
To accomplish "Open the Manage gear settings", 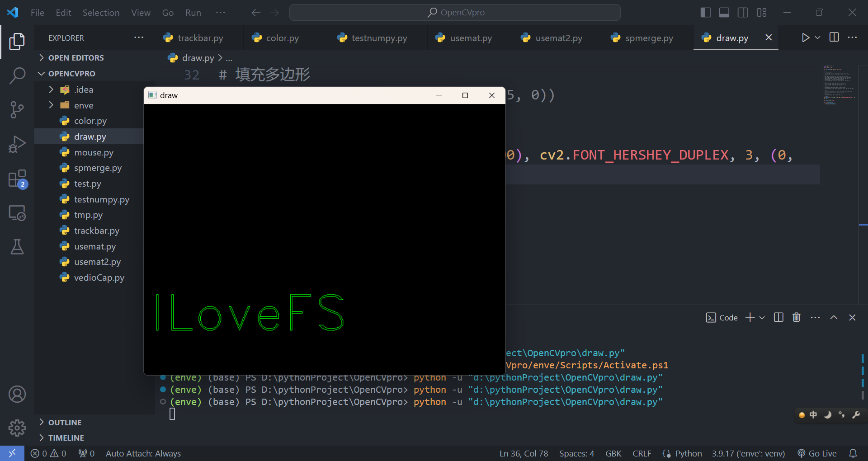I will (17, 428).
